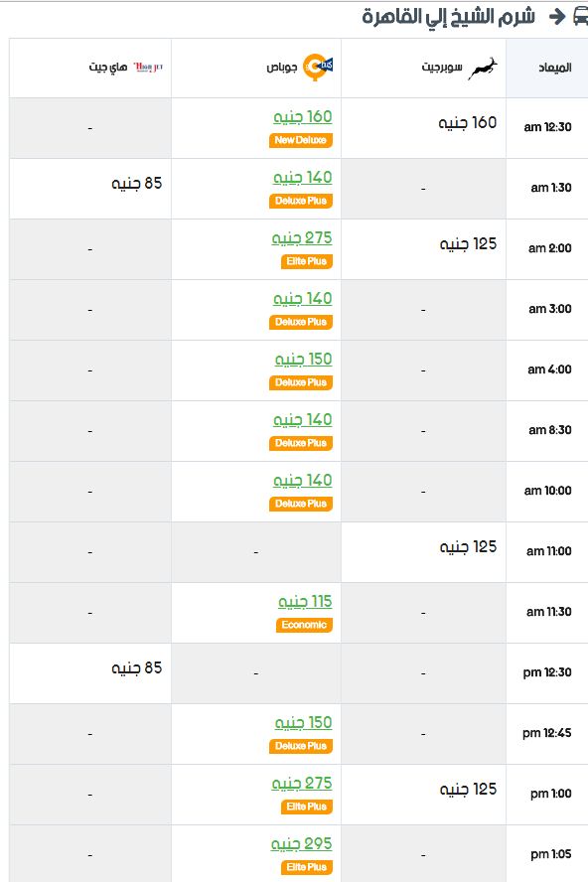The image size is (588, 882).
Task: Click the Elite Plus badge at 2:00 am
Action: tap(307, 261)
